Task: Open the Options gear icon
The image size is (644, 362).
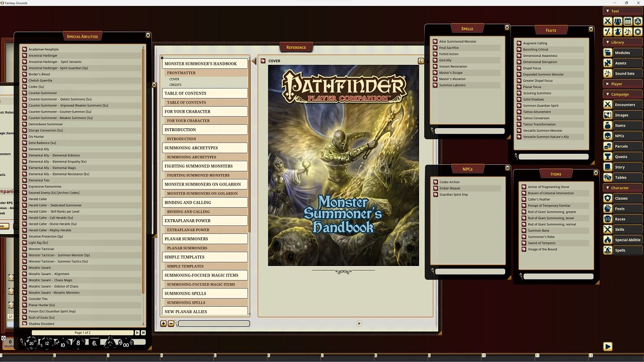Action: pos(638,31)
